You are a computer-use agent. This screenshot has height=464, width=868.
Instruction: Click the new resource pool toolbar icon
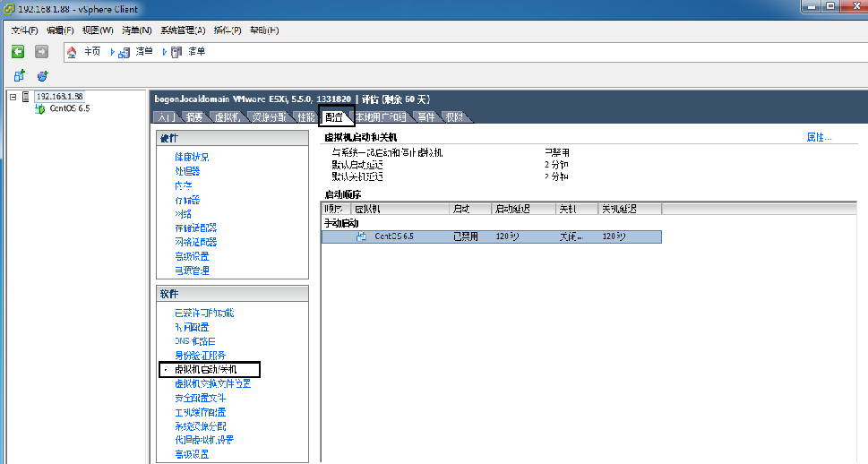pyautogui.click(x=43, y=76)
